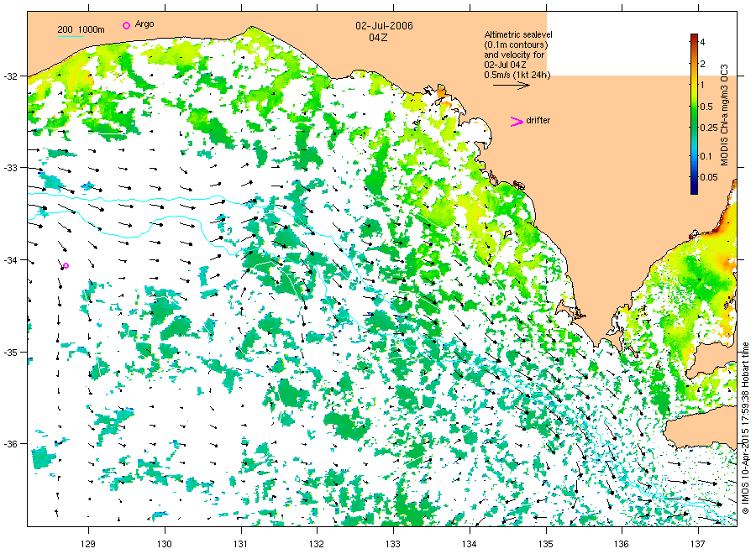756x554 pixels.
Task: Click the longitude label '134'
Action: coord(469,545)
